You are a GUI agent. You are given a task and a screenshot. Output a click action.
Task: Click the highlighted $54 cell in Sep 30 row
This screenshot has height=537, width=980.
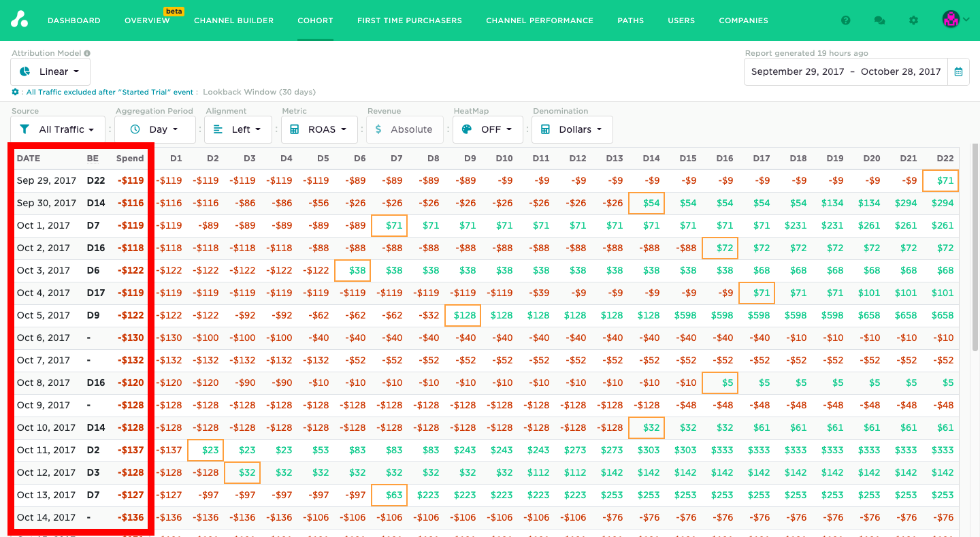(x=647, y=203)
